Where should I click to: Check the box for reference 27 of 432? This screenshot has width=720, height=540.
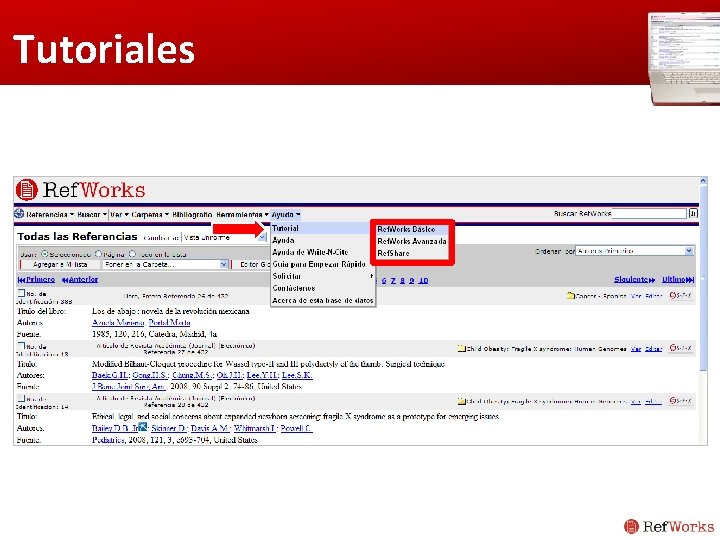pos(21,346)
